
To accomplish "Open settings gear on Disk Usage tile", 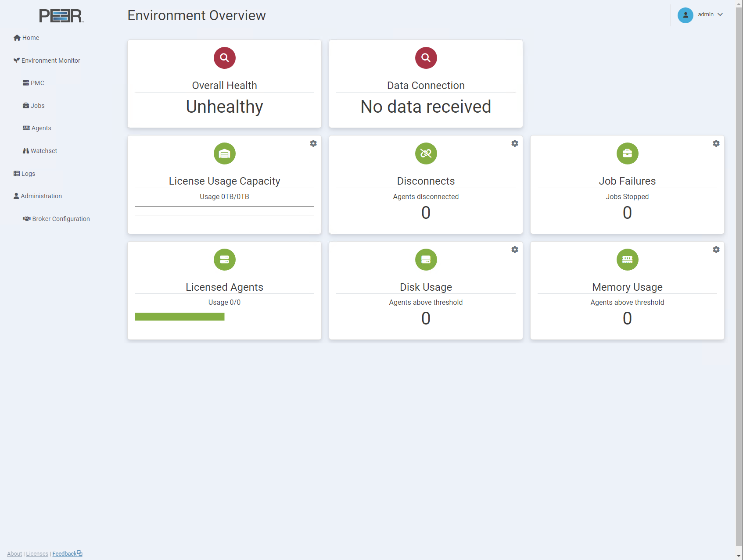I will pyautogui.click(x=514, y=250).
